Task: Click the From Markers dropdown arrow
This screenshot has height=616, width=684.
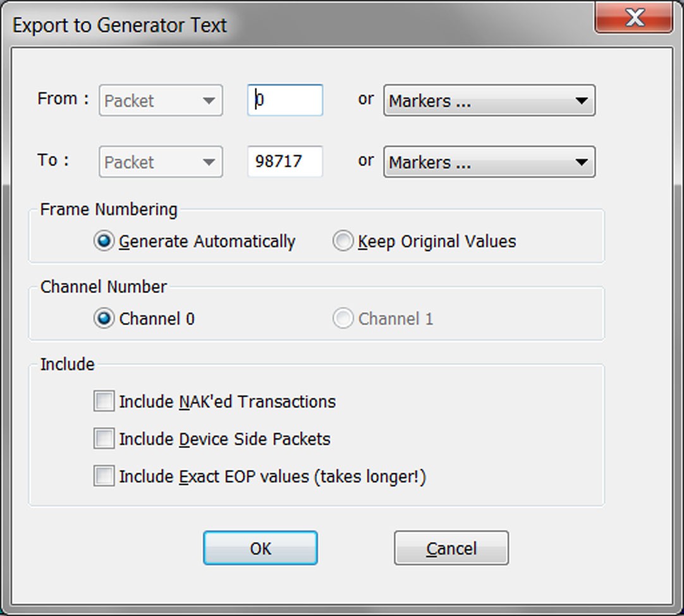Action: pos(582,100)
